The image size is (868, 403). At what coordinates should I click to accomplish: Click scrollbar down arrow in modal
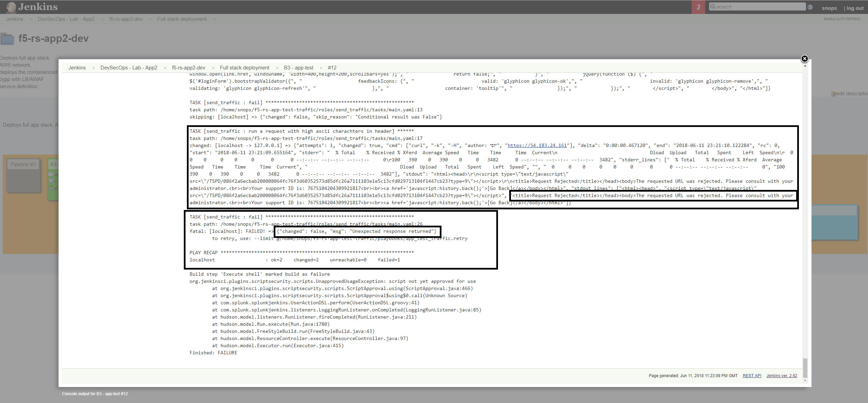point(805,381)
